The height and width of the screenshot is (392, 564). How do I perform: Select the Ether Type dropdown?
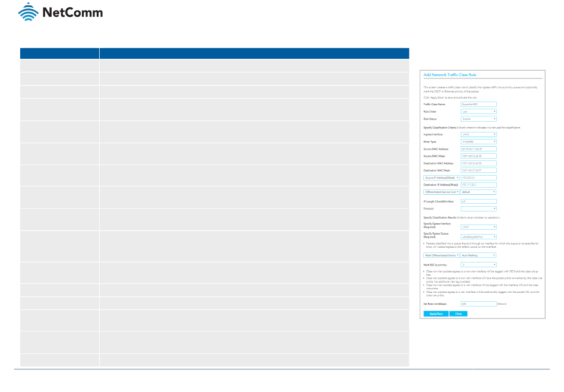point(478,141)
